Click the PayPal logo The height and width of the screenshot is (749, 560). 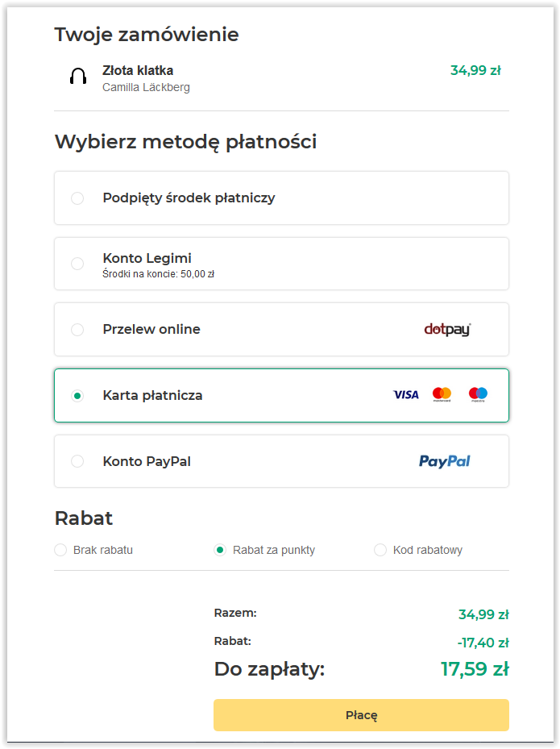(445, 461)
